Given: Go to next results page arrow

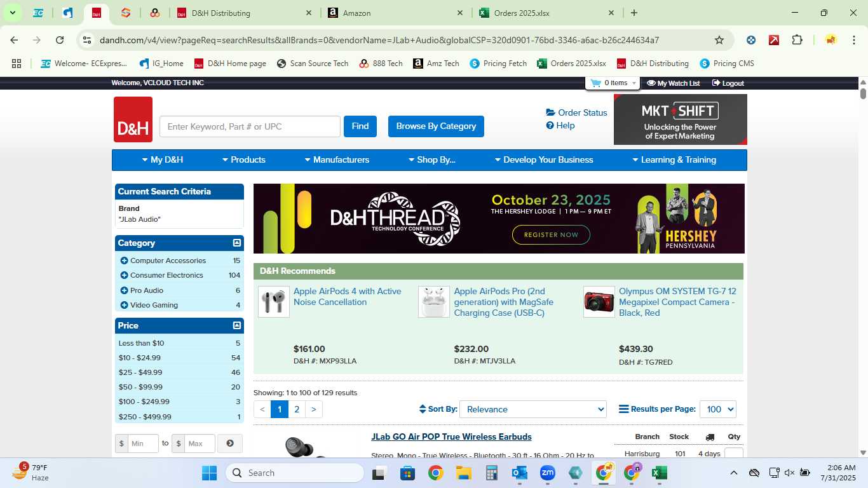Looking at the screenshot, I should (314, 409).
